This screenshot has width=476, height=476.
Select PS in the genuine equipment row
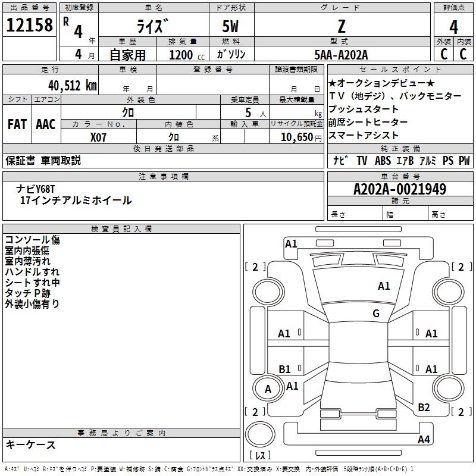(x=448, y=160)
